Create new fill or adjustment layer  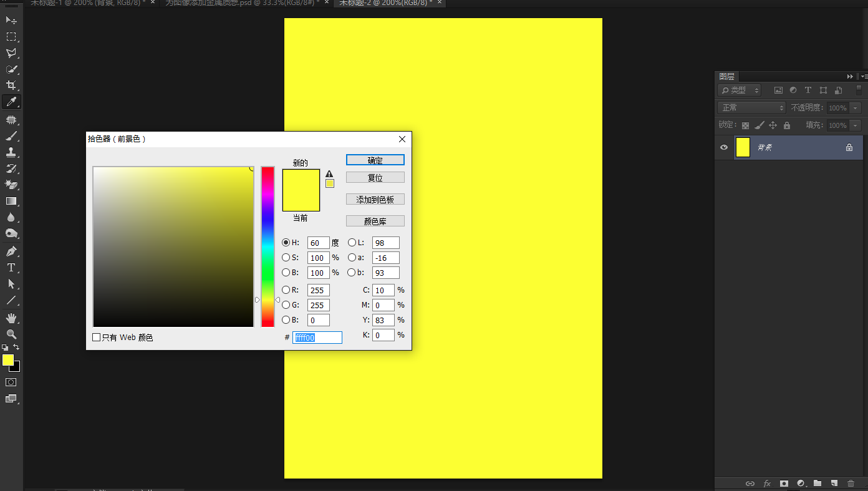pos(801,484)
